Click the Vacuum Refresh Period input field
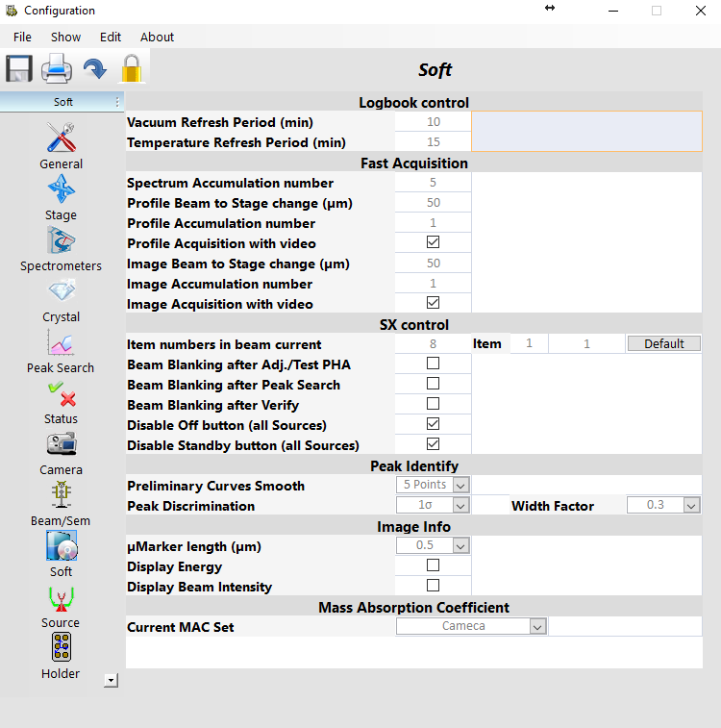The image size is (721, 728). (433, 122)
